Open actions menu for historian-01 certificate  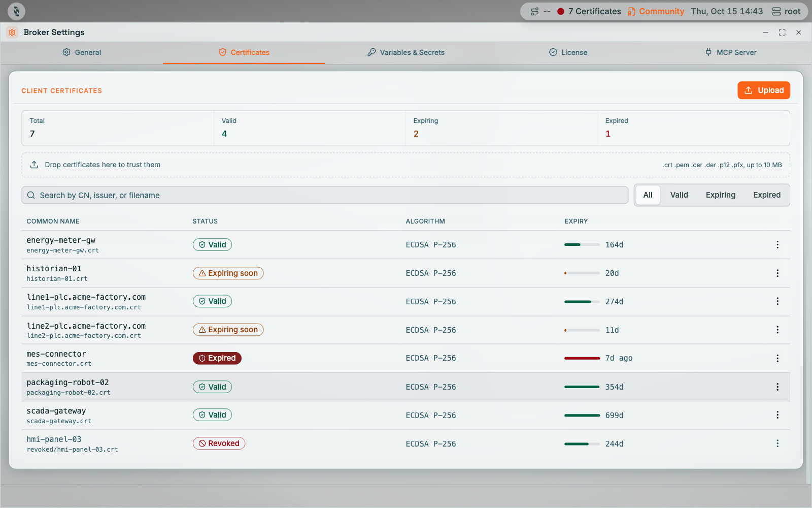tap(777, 273)
